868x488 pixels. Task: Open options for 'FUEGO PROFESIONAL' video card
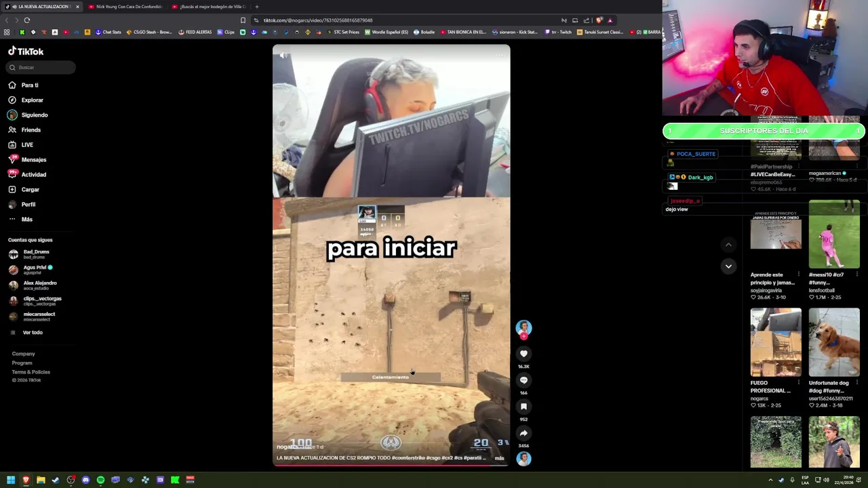tap(799, 383)
